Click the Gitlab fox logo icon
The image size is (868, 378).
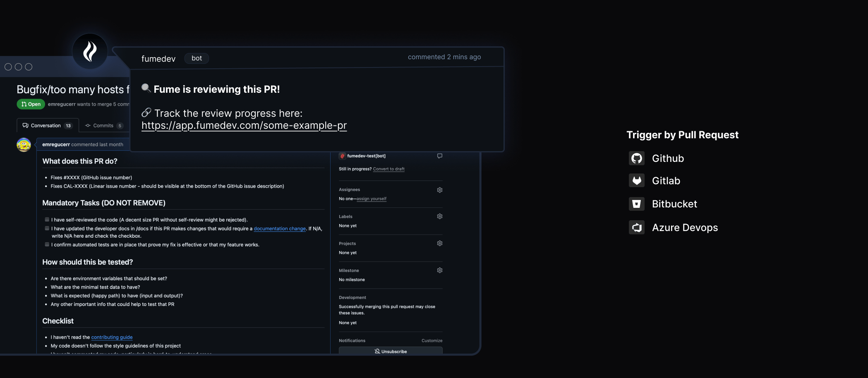pyautogui.click(x=637, y=181)
